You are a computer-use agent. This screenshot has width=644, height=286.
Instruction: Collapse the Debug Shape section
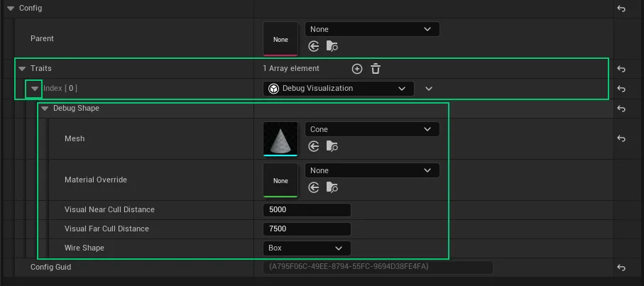pyautogui.click(x=45, y=109)
